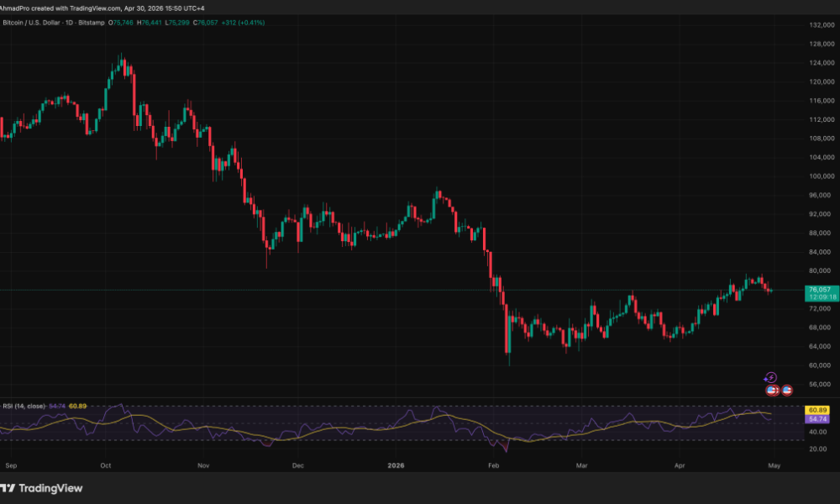The width and height of the screenshot is (840, 504).
Task: Click the purple lightning bolt event icon
Action: click(770, 378)
